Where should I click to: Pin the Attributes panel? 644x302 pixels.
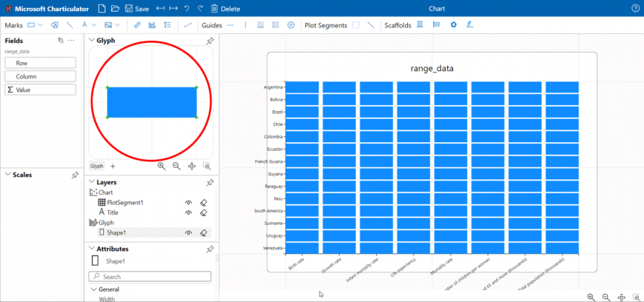coord(210,249)
